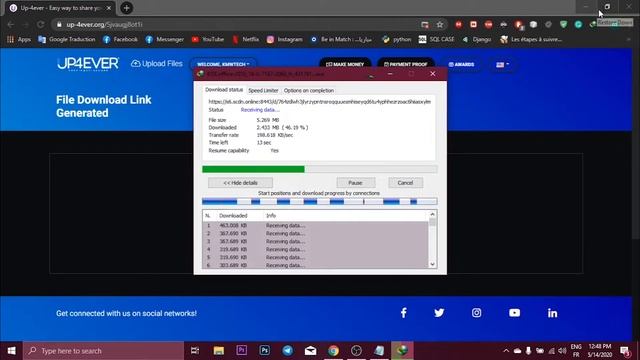640x360 pixels.
Task: Open Telegram from the taskbar
Action: click(287, 351)
